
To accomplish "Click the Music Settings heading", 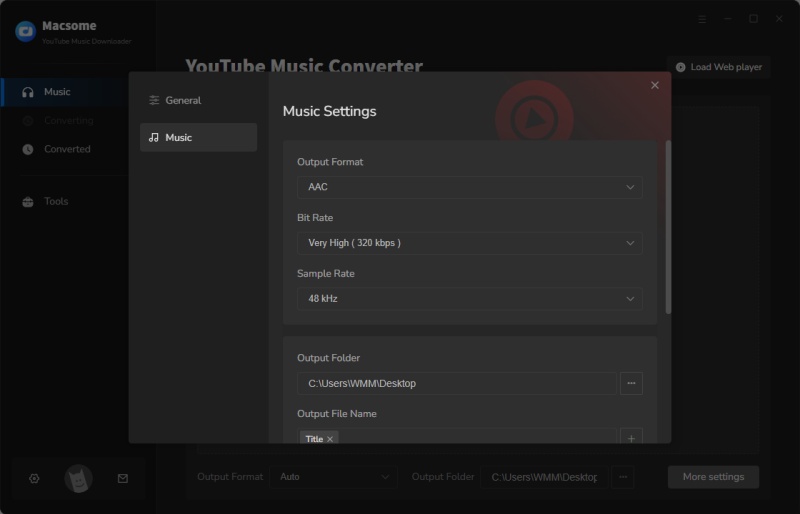I will click(330, 111).
